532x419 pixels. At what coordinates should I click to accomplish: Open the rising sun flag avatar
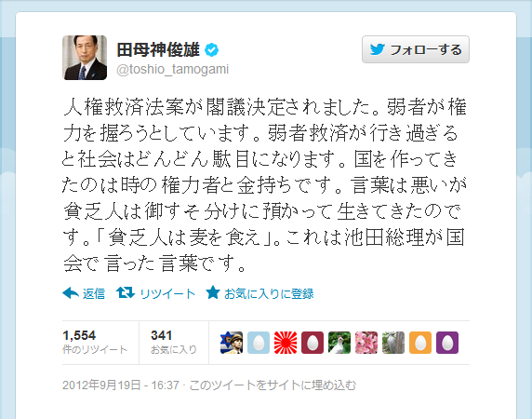click(286, 343)
